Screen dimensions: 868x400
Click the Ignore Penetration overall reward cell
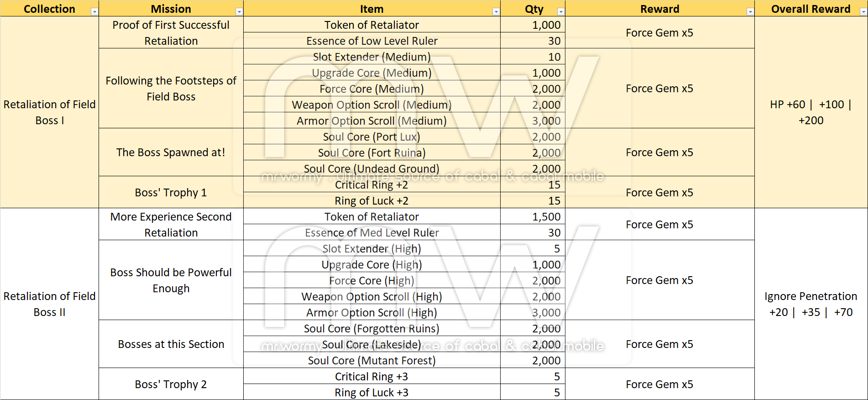pyautogui.click(x=810, y=304)
